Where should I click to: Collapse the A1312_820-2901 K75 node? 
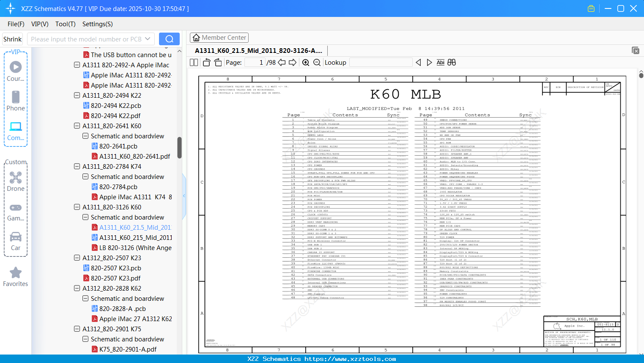[77, 329]
